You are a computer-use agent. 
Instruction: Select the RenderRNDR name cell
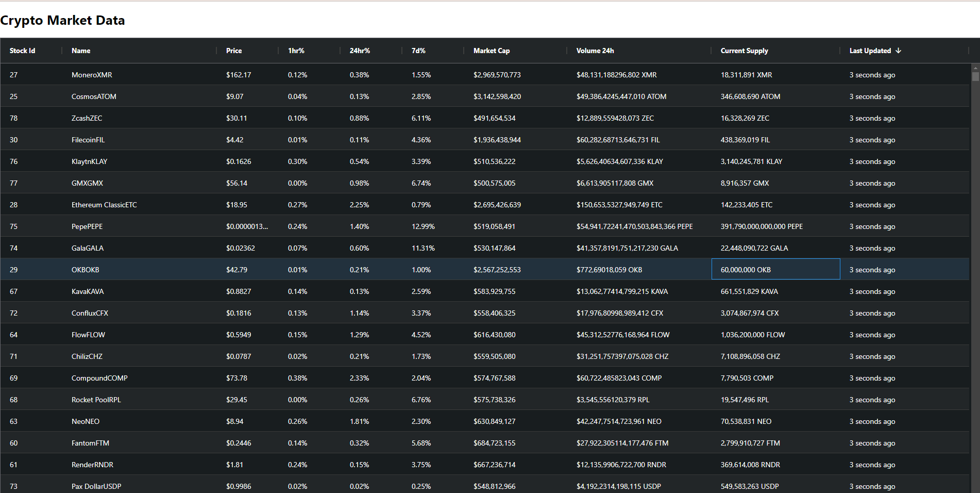point(140,465)
